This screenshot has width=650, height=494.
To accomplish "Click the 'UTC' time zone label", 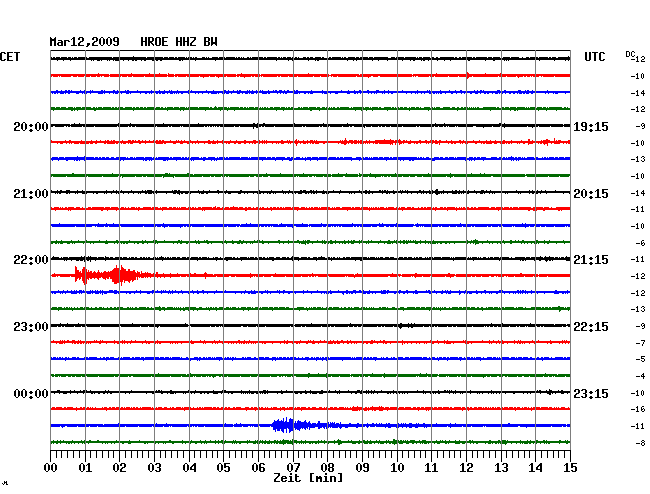I will click(594, 57).
